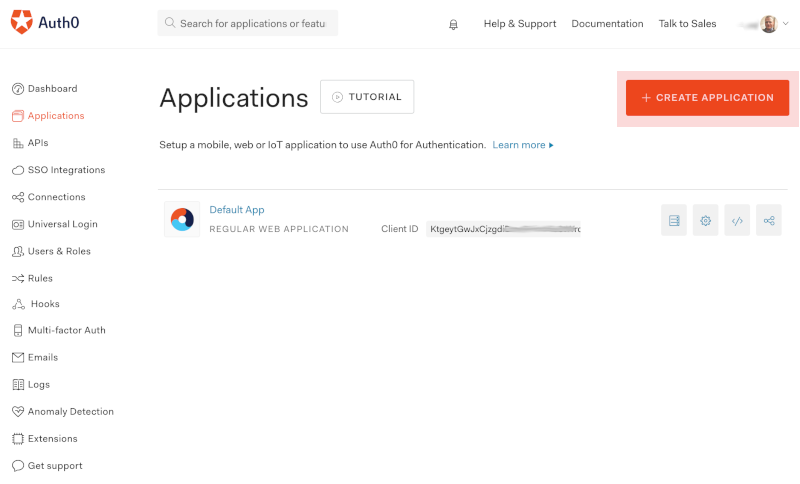
Task: Open Universal Login settings
Action: pos(62,224)
